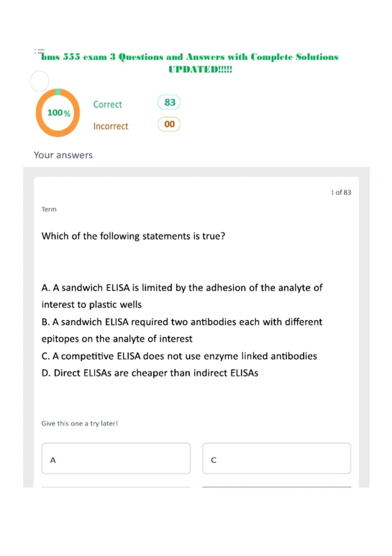Choose answer box C
392x556 pixels.
coord(277,459)
